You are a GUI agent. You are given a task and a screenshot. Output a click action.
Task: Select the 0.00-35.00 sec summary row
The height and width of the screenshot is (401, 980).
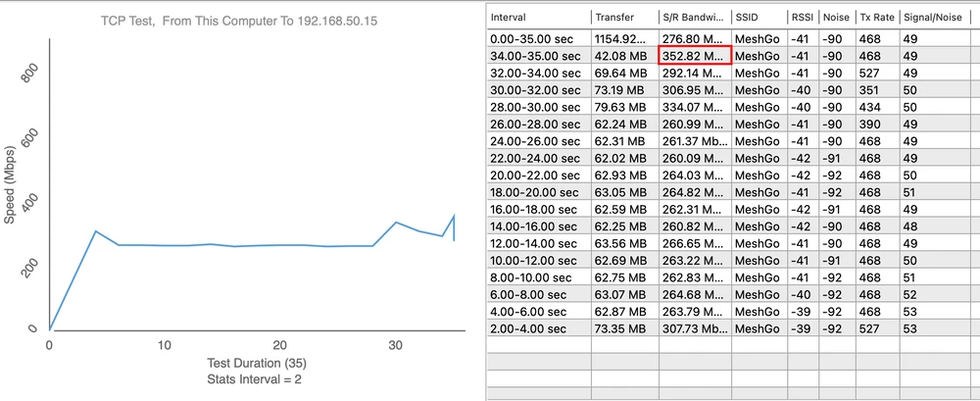click(x=537, y=39)
